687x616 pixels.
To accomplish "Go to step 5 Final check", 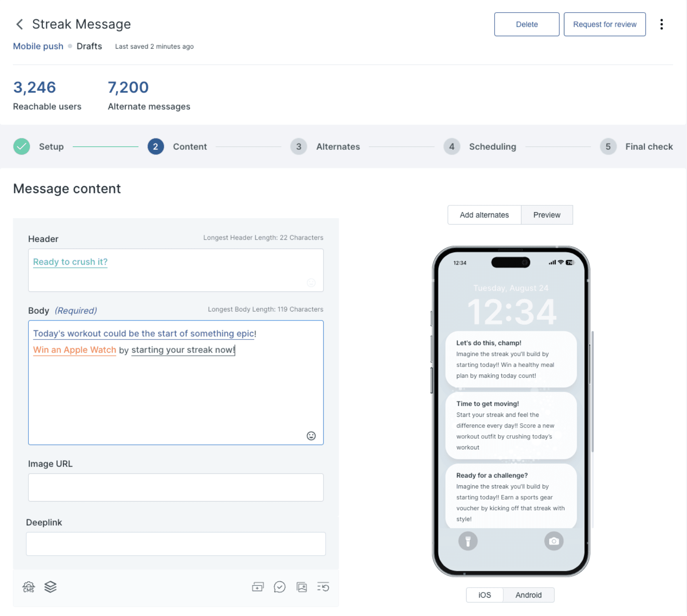I will [x=636, y=146].
